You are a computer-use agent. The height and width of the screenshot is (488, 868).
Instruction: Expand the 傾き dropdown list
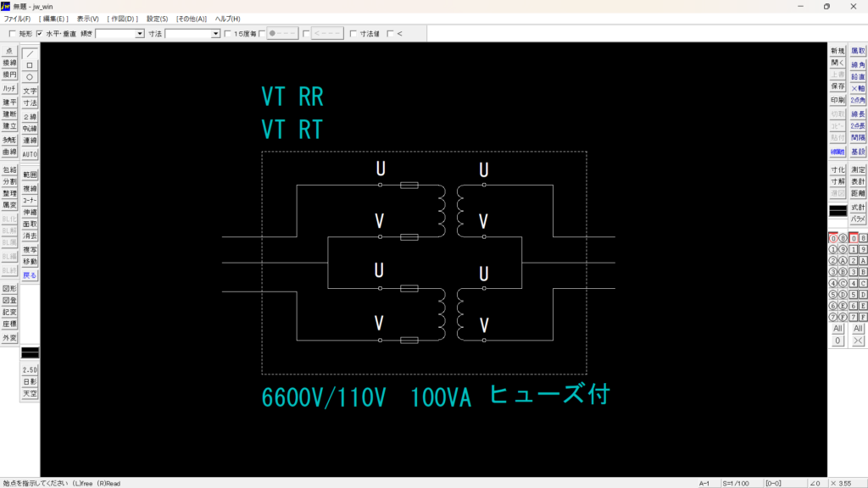[140, 34]
